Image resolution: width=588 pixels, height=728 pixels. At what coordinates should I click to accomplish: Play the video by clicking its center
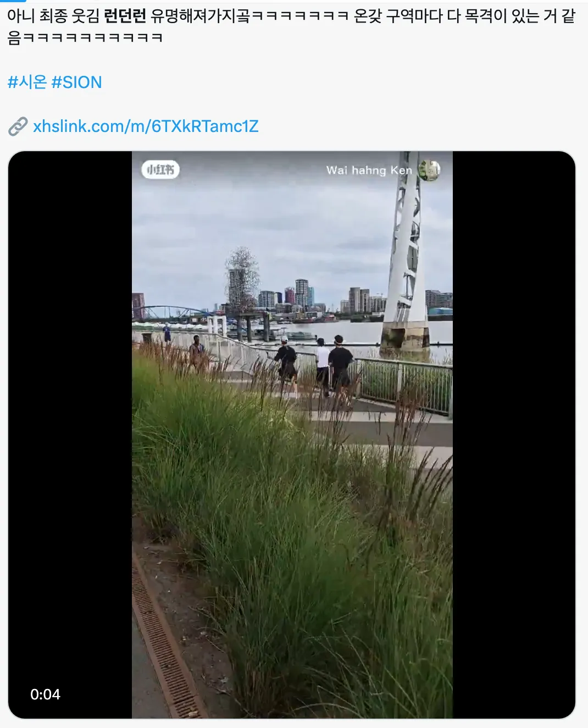point(292,434)
